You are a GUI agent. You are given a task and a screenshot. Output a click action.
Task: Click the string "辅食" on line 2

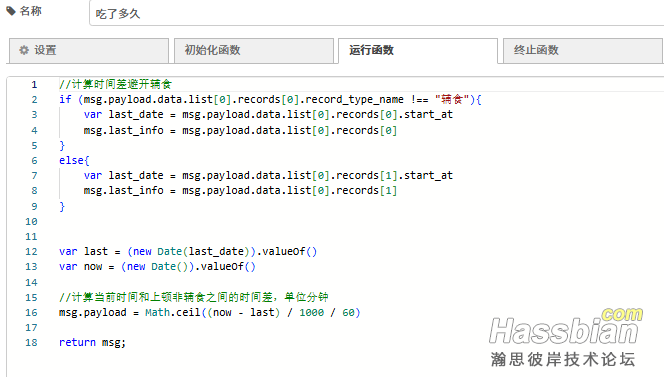coord(452,100)
